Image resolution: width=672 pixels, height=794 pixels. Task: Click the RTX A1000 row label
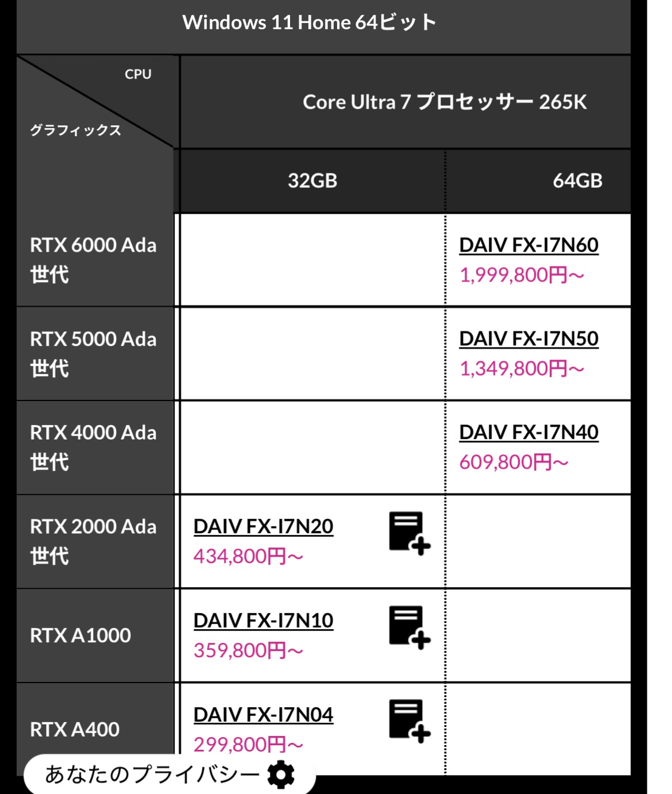[x=80, y=635]
